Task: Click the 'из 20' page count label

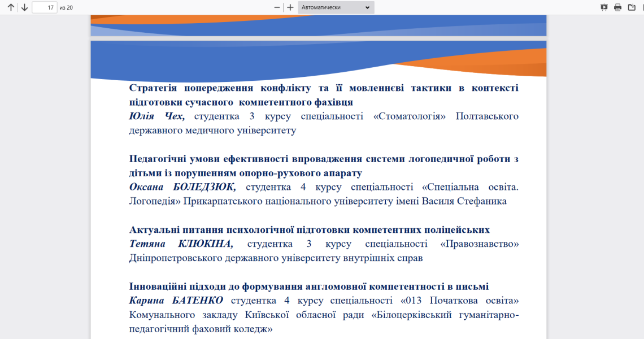Action: tap(66, 8)
